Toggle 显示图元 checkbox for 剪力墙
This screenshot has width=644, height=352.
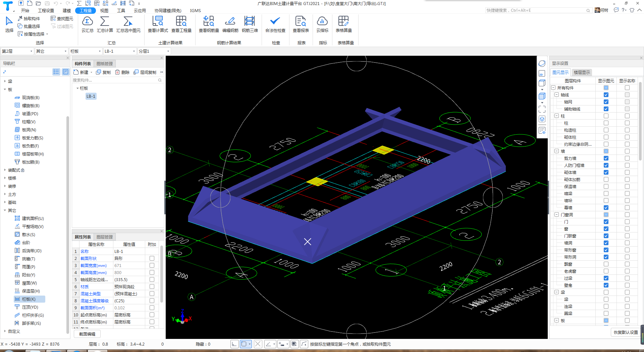tap(606, 158)
